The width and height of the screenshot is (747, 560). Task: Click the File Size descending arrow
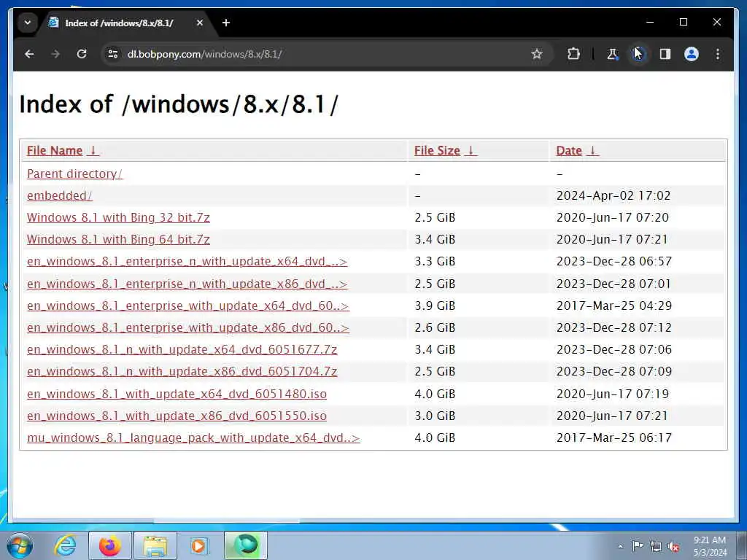coord(471,150)
